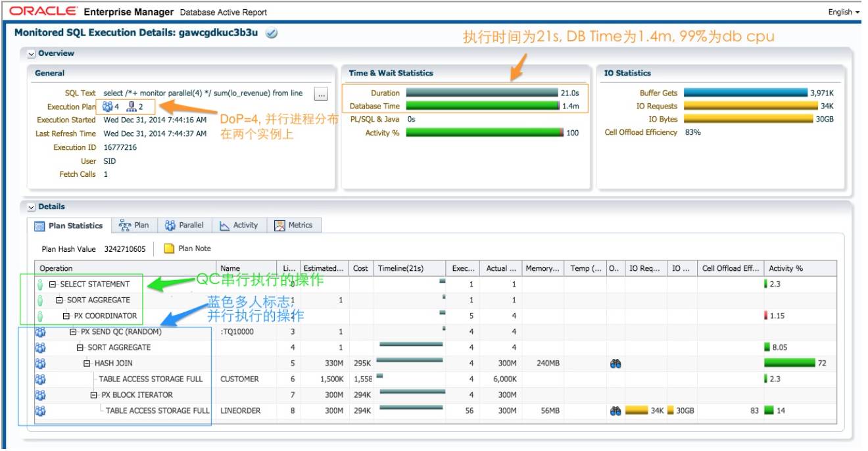Click the Name column header

tap(247, 269)
